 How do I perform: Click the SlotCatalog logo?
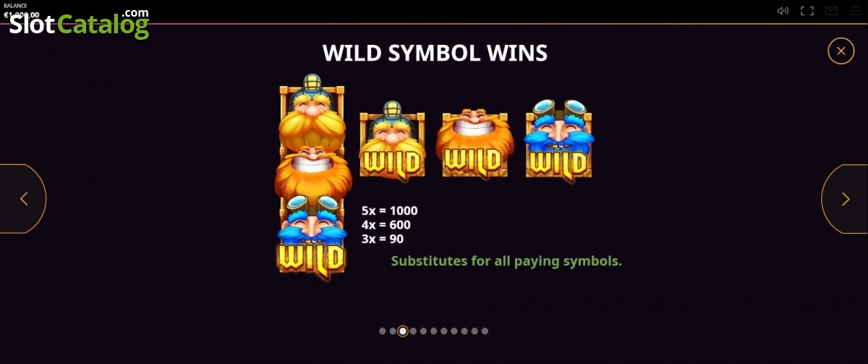click(x=79, y=23)
